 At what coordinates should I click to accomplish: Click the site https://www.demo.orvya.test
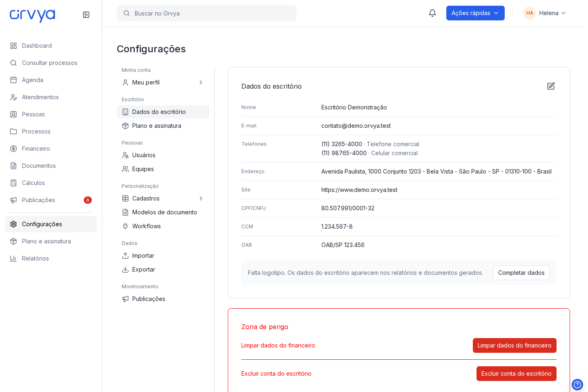point(359,190)
